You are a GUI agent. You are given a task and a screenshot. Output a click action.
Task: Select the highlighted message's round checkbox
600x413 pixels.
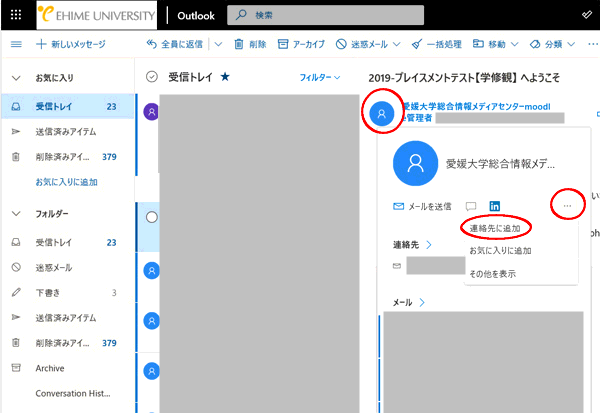pos(152,217)
